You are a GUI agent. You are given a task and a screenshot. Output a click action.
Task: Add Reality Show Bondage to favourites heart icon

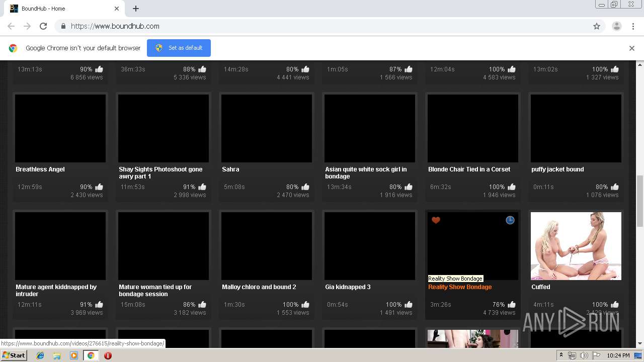point(436,220)
